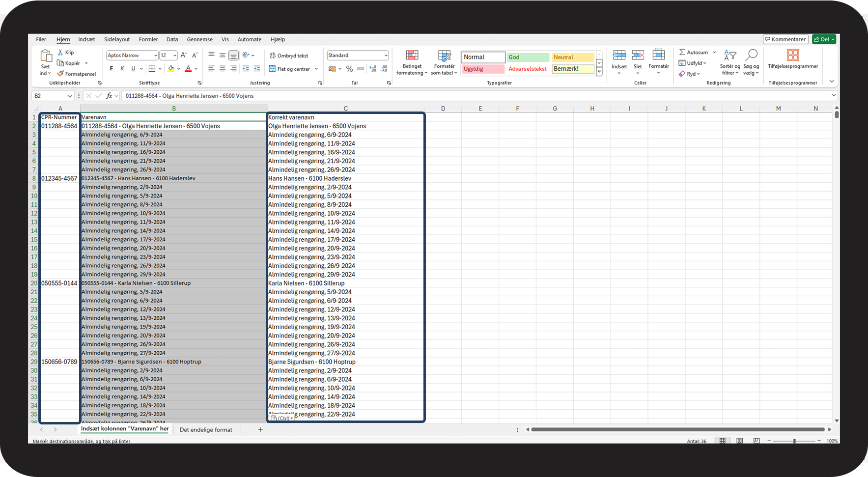
Task: Open the Standard number format dropdown
Action: [x=386, y=56]
